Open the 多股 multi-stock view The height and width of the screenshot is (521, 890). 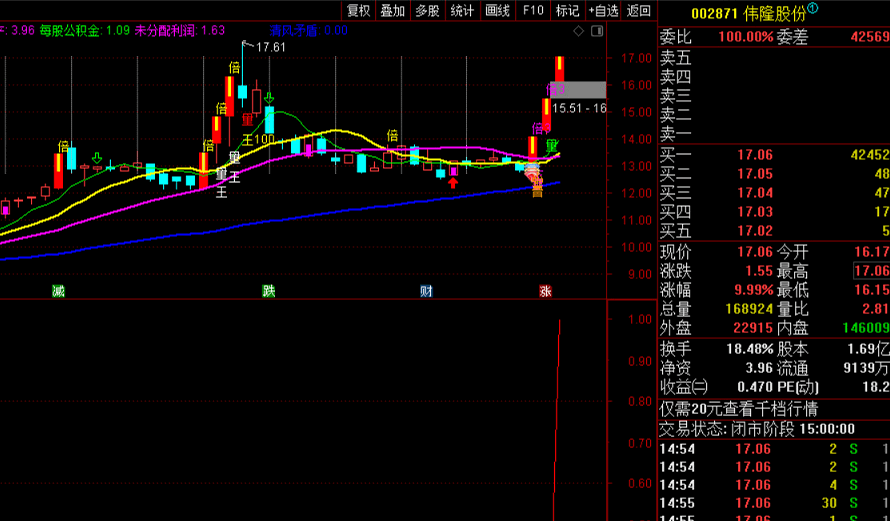tap(427, 10)
